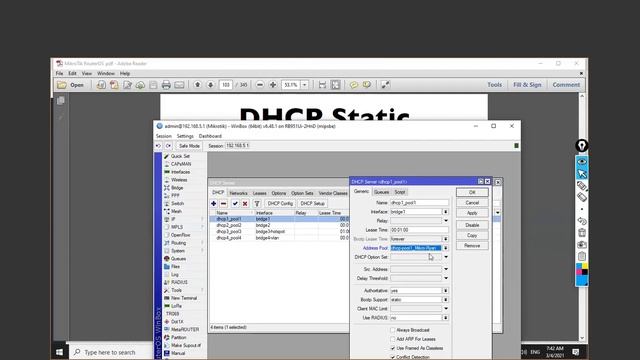
Task: Open RADIUS in WinBox sidebar
Action: [x=179, y=282]
